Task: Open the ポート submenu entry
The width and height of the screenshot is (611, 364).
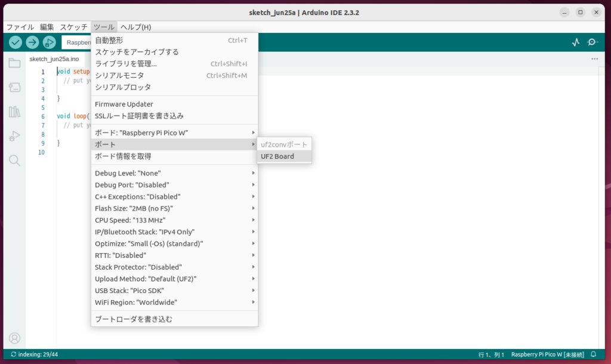Action: click(174, 144)
